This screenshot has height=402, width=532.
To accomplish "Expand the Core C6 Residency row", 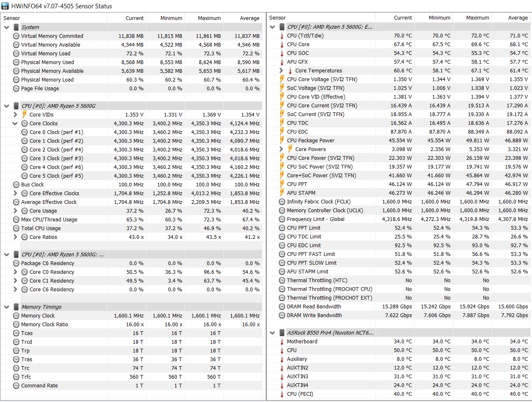I will pyautogui.click(x=15, y=289).
